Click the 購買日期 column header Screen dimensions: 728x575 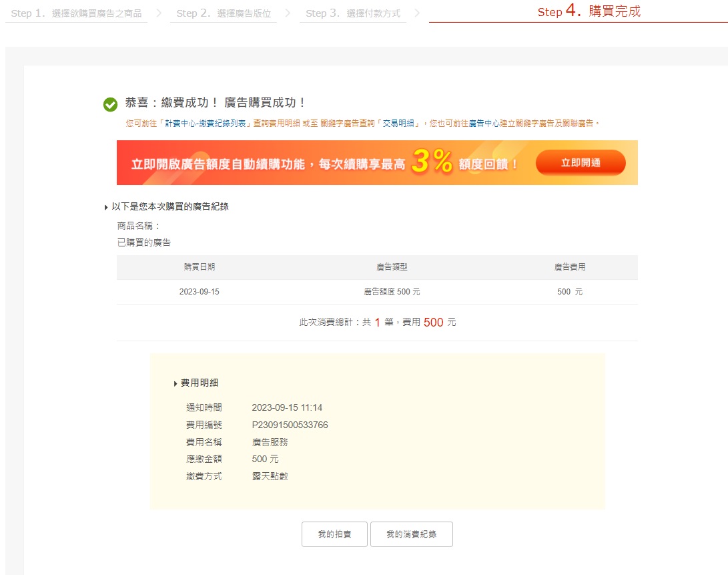(x=200, y=267)
